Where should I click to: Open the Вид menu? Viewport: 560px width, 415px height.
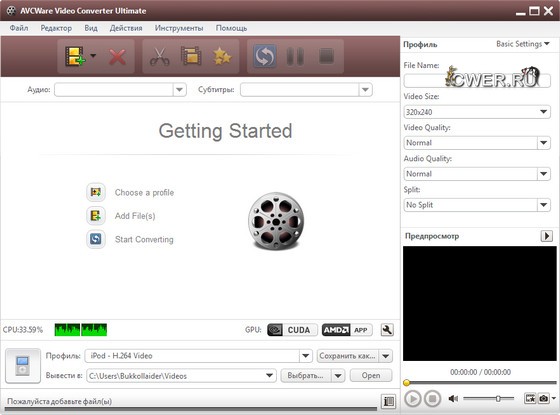91,28
